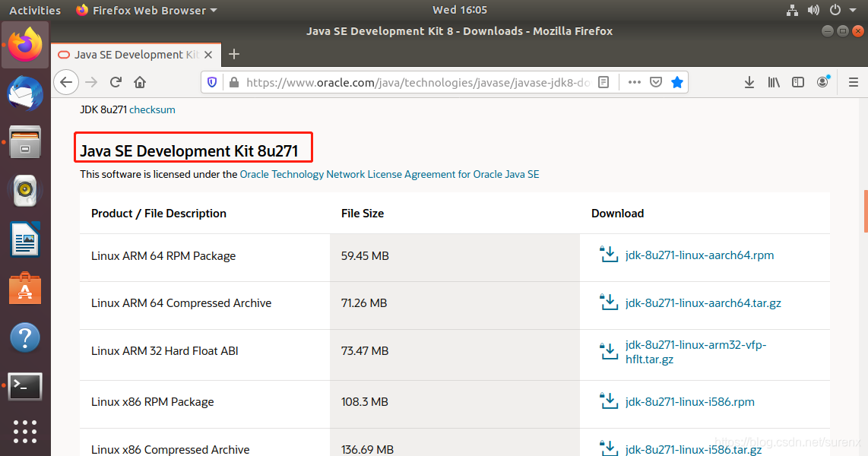Click the orange page scrollbar thumb
This screenshot has height=456, width=868.
click(x=865, y=211)
